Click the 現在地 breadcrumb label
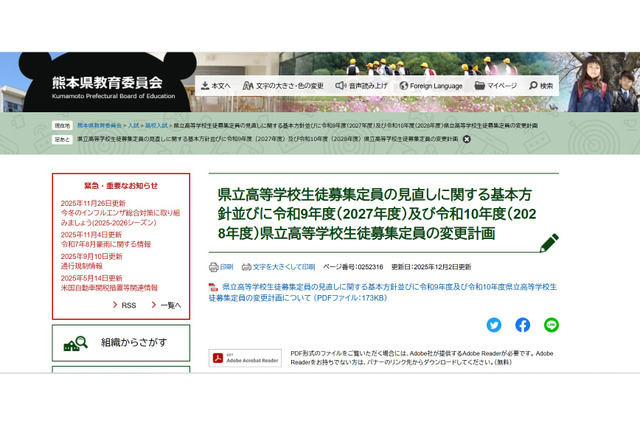 pyautogui.click(x=62, y=126)
